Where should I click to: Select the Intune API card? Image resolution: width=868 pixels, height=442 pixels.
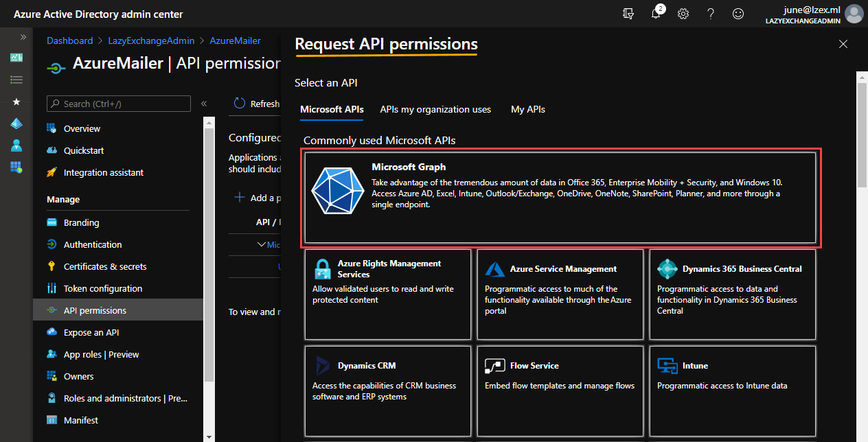click(x=733, y=391)
